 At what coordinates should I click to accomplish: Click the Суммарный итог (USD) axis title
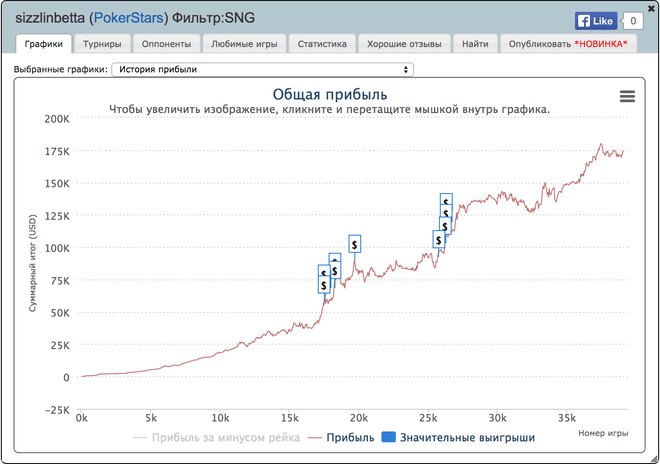click(x=33, y=263)
